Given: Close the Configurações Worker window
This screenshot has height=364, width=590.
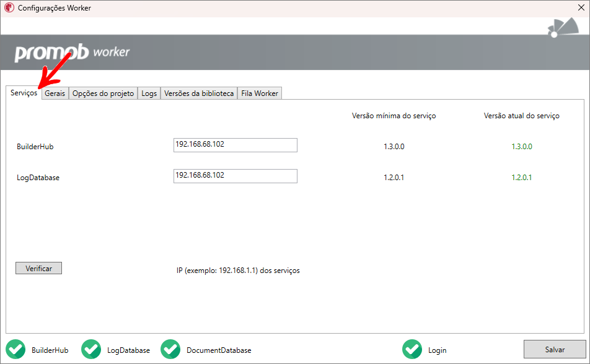Looking at the screenshot, I should [581, 7].
